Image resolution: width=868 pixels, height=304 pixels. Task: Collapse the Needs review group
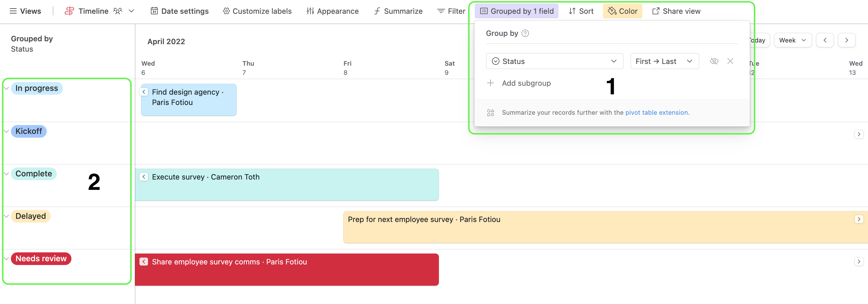[6, 258]
